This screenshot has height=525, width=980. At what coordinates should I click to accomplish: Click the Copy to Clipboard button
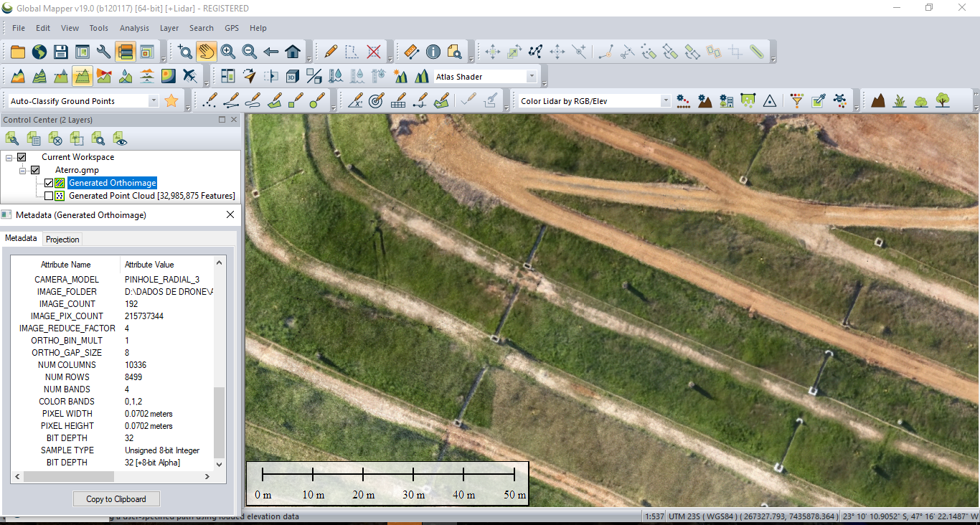click(116, 499)
